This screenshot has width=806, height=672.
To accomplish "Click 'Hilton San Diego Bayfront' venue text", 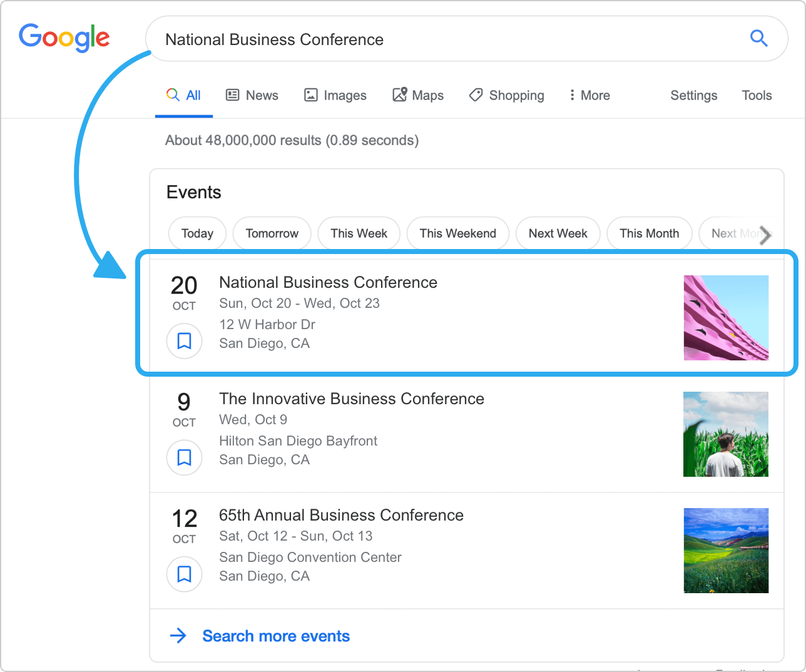I will 298,440.
